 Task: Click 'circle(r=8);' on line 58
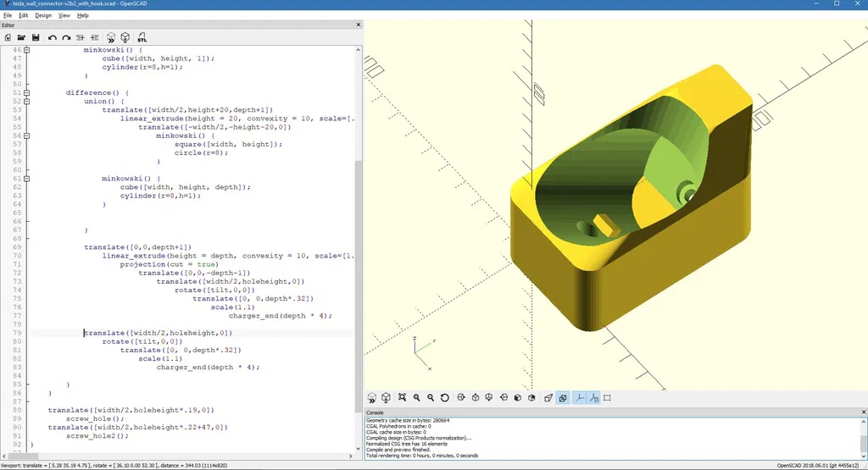[x=202, y=152]
